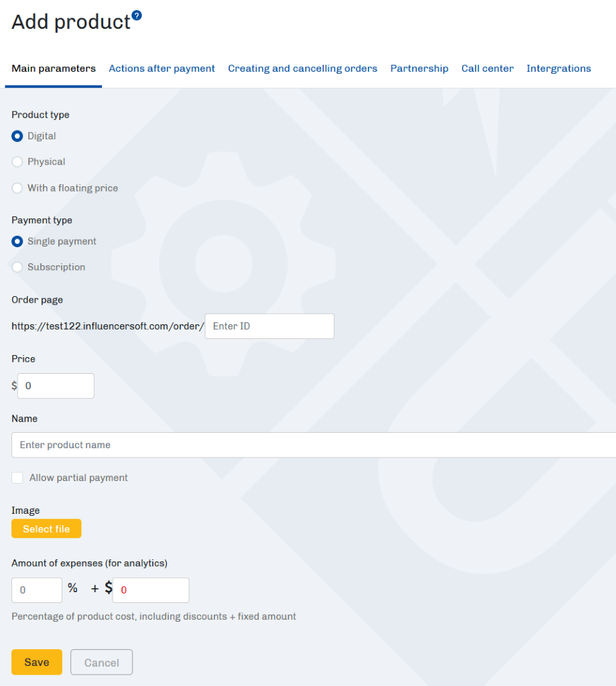This screenshot has width=616, height=686.
Task: Select Subscription payment type
Action: coord(17,267)
